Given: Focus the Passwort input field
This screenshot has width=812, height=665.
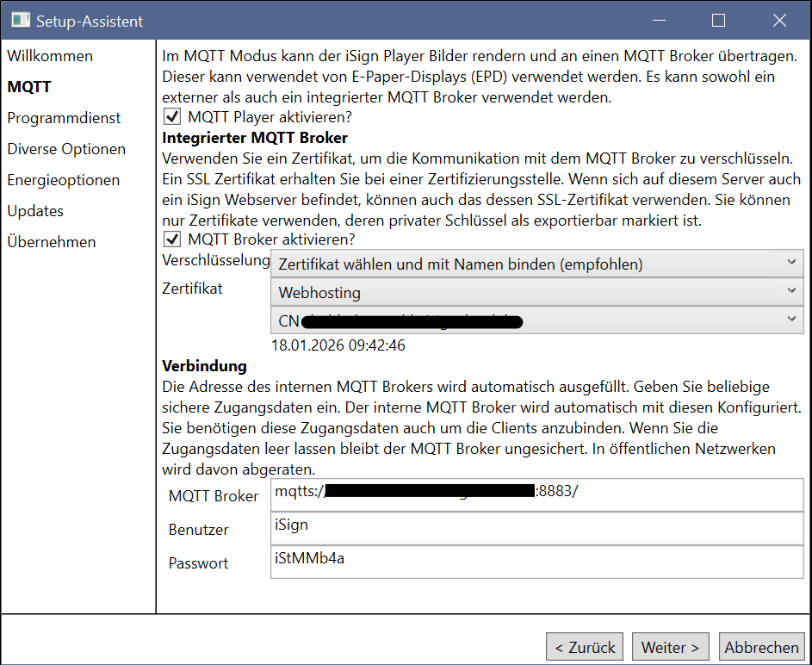Looking at the screenshot, I should click(x=537, y=562).
